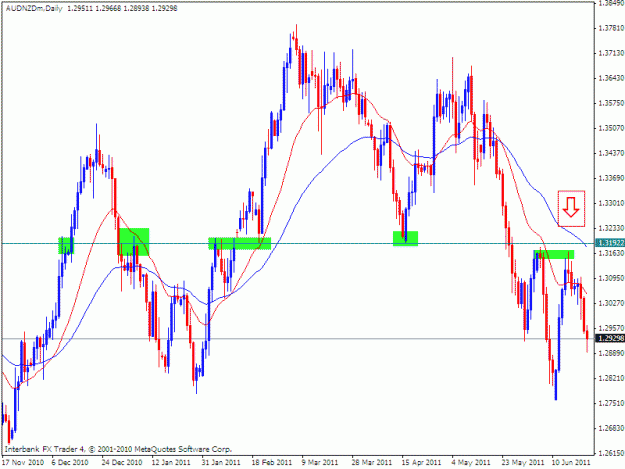
Task: Click the 24 Dec 2010 date label
Action: click(121, 462)
